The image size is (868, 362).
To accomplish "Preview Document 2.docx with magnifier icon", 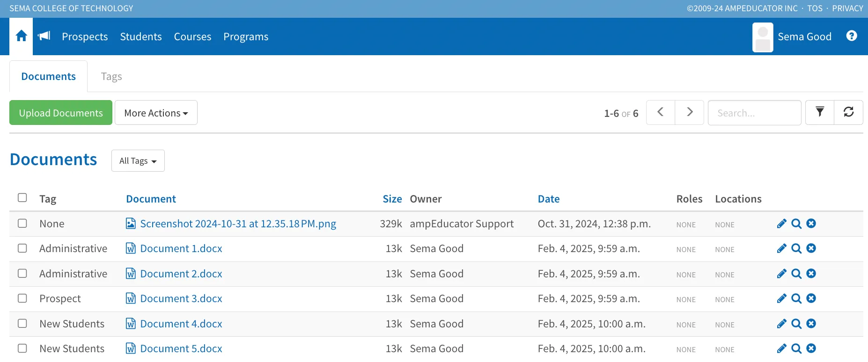I will point(796,274).
